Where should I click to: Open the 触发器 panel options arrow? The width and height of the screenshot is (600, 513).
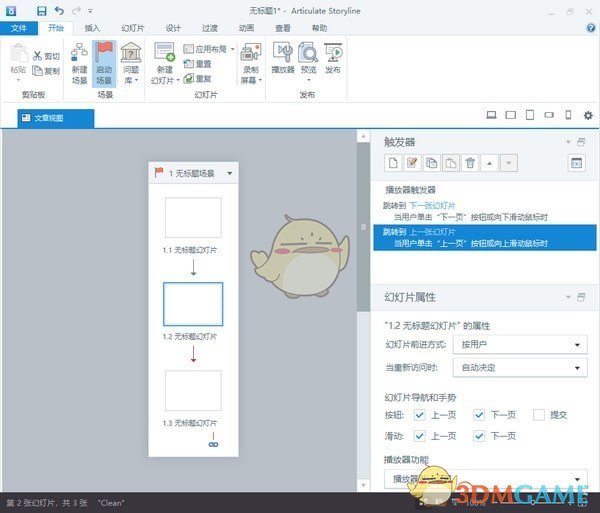click(x=568, y=142)
